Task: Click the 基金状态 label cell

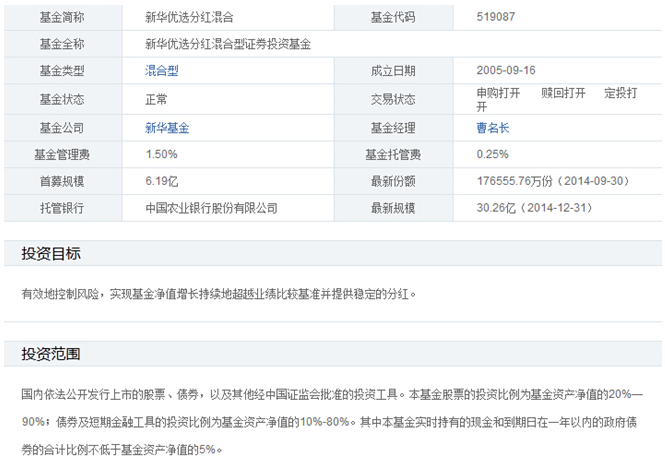Action: [x=63, y=99]
